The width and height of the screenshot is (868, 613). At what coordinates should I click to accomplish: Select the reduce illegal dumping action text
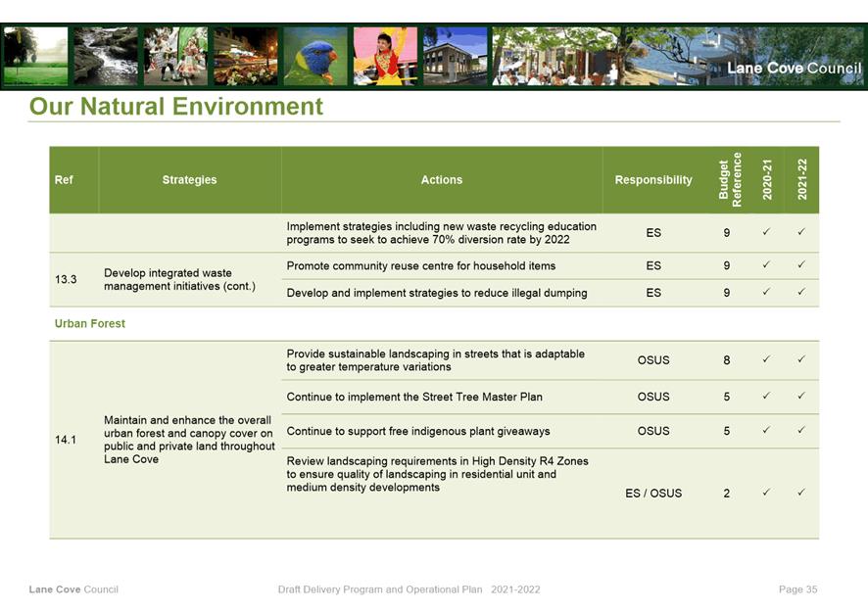[x=437, y=293]
